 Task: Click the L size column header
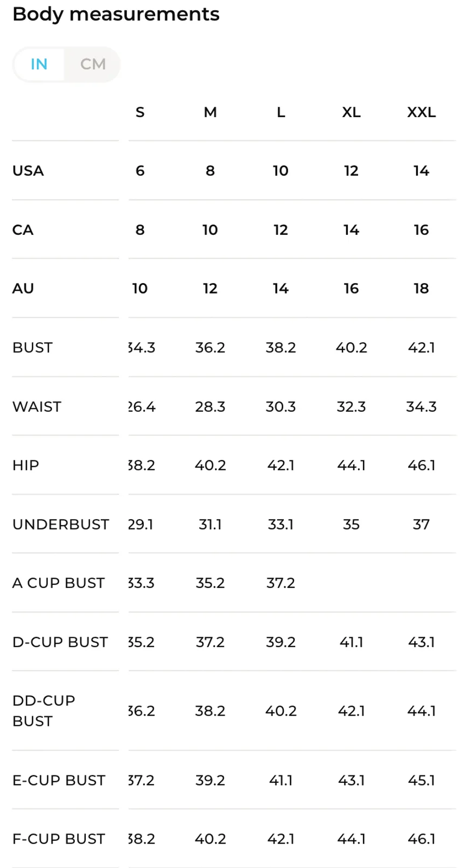point(281,112)
